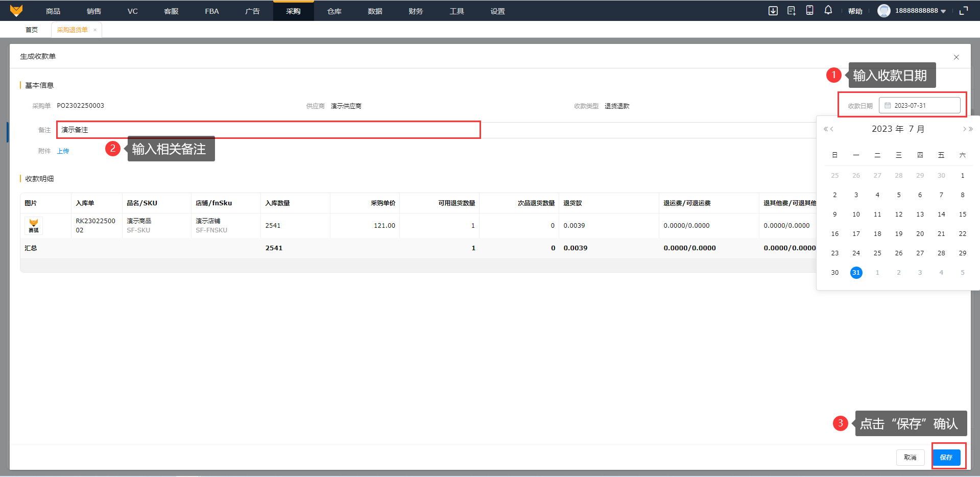The height and width of the screenshot is (477, 980).
Task: Click the 取消 button
Action: pyautogui.click(x=910, y=457)
